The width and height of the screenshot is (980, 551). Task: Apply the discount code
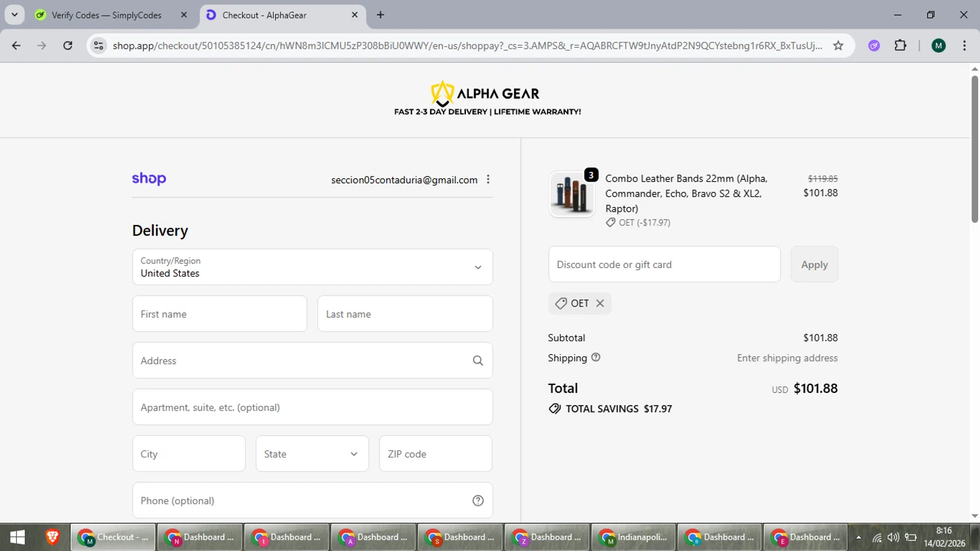814,265
